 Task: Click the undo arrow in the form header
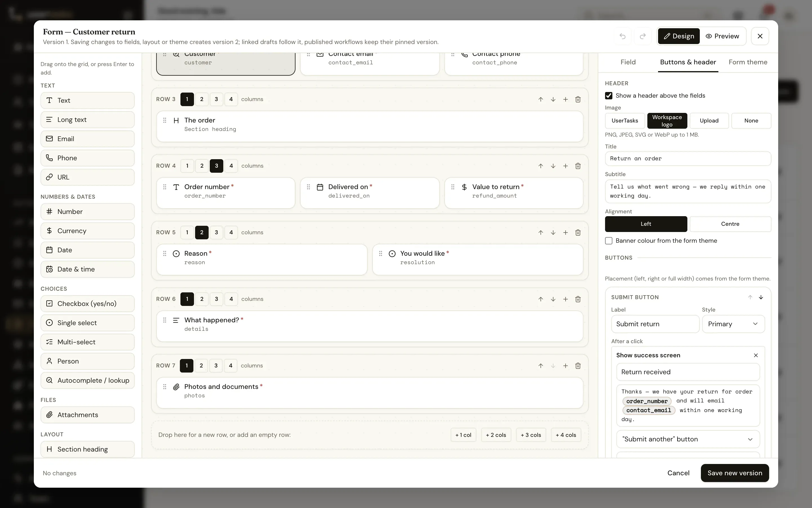tap(623, 36)
